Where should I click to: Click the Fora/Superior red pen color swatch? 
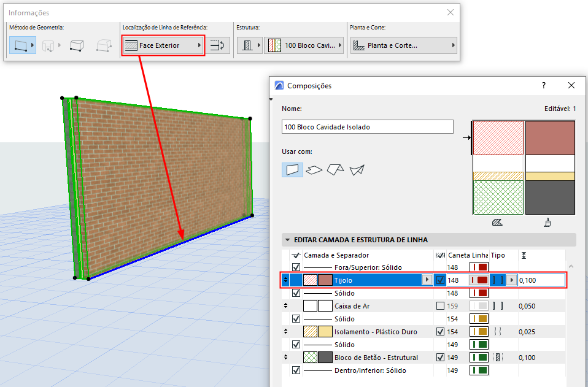[479, 267]
